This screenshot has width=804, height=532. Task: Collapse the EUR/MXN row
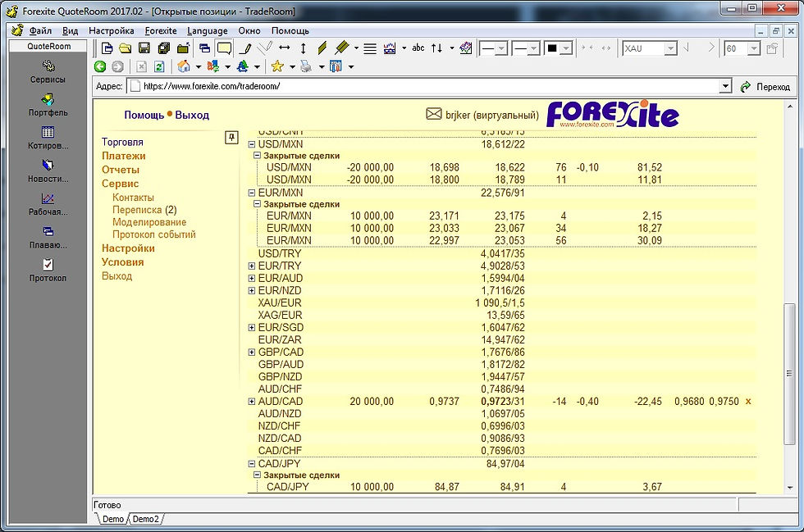point(252,193)
